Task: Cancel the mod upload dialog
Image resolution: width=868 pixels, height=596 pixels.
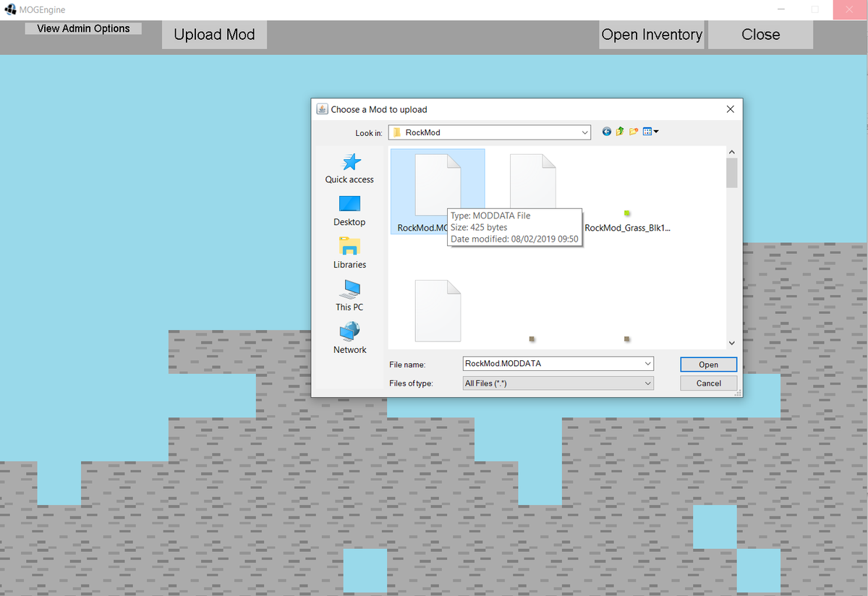Action: (709, 383)
